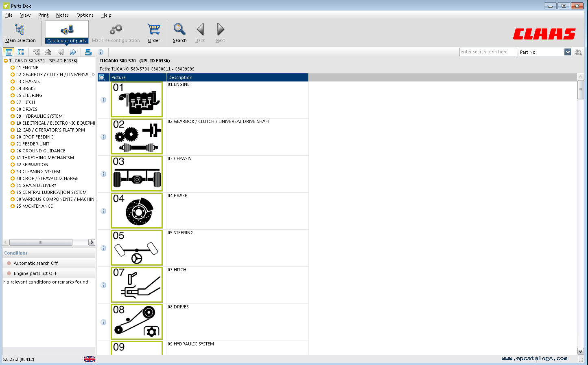Click info icon for 05 STEERING row
Screen dimensions: 588x365
103,248
